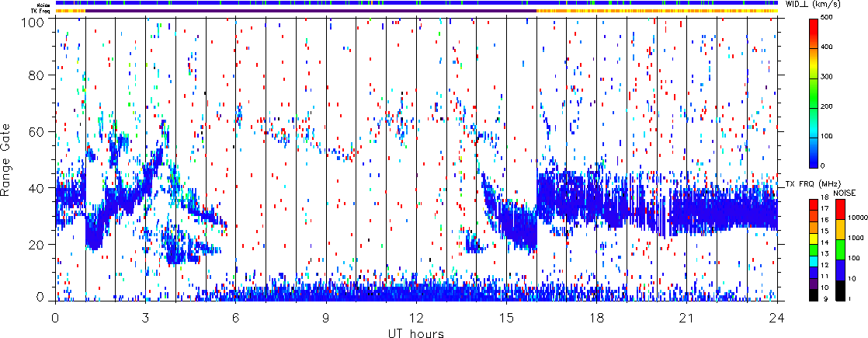Click the blue Noise strip at top
Image resolution: width=868 pixels, height=338 pixels.
click(x=417, y=3)
